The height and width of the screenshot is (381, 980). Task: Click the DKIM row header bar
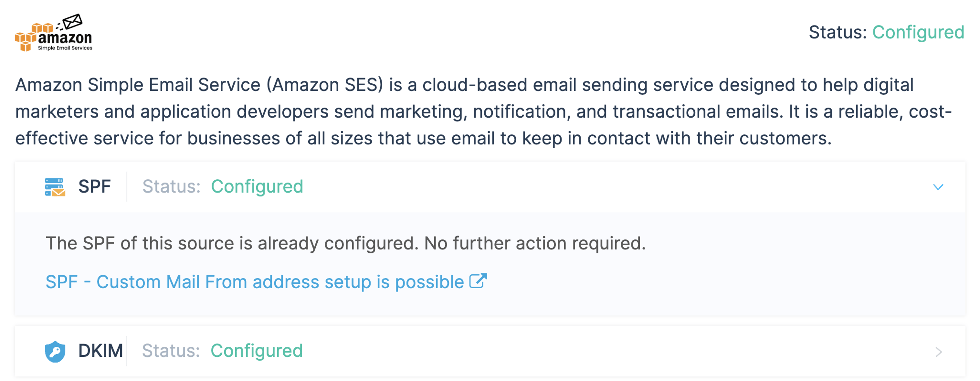600,351
